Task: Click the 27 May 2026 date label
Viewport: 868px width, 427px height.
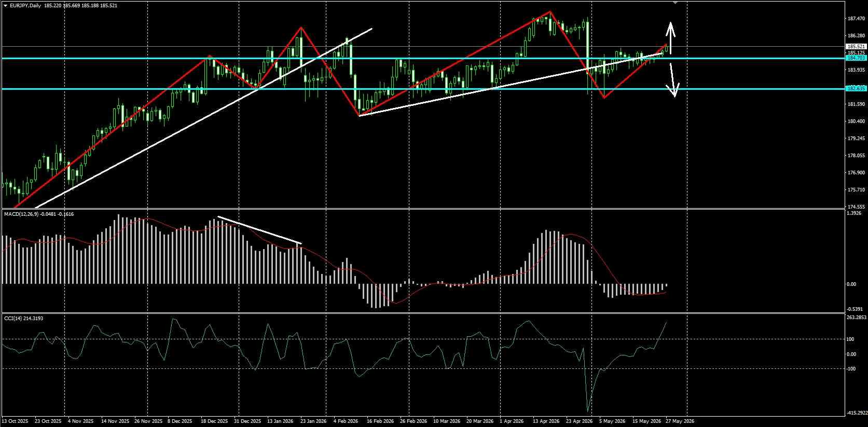Action: coord(680,421)
